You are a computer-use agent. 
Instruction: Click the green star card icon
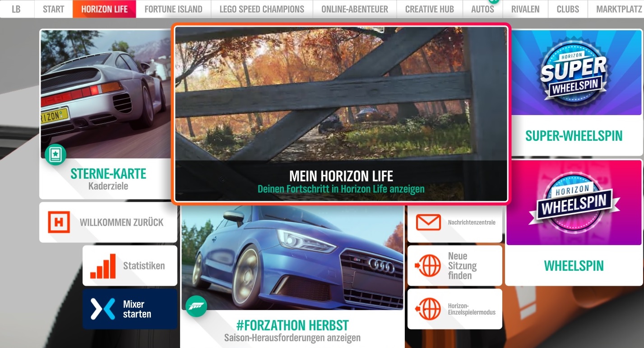pos(56,154)
